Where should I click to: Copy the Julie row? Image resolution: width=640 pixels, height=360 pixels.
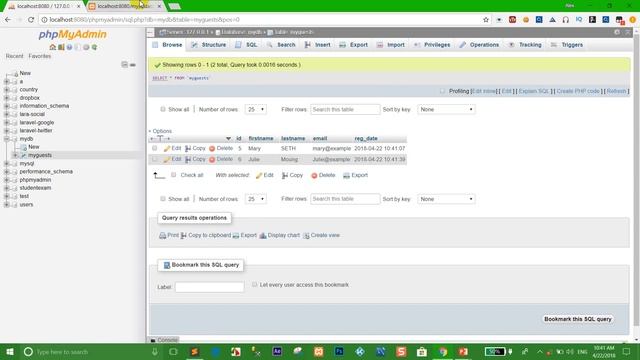coord(195,159)
